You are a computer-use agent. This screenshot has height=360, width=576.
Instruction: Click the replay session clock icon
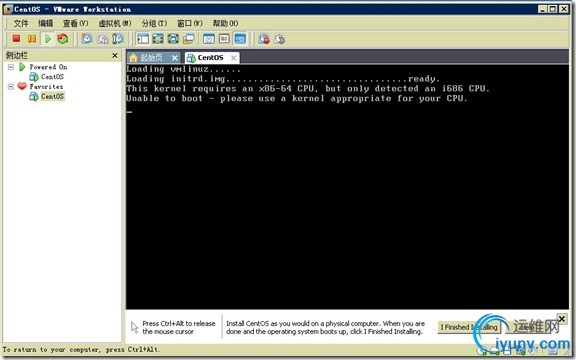click(x=280, y=38)
